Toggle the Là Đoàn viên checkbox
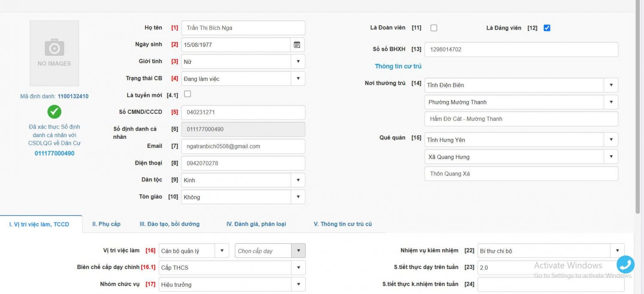 [x=434, y=28]
